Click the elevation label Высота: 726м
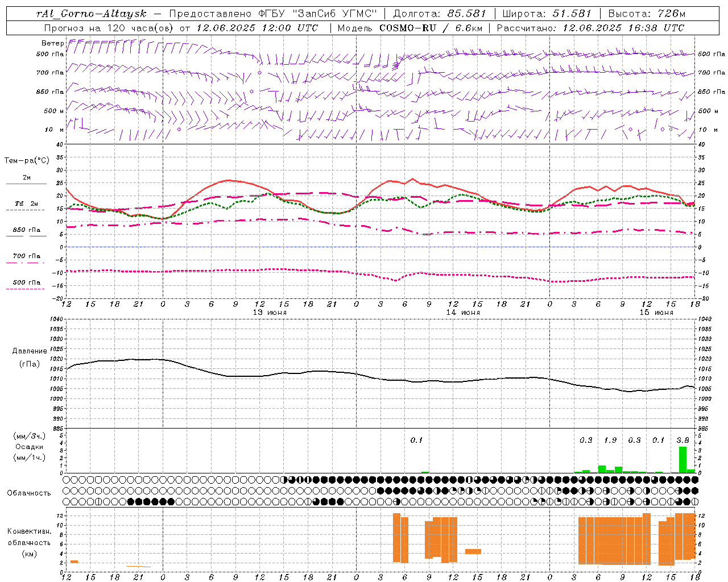 point(647,14)
